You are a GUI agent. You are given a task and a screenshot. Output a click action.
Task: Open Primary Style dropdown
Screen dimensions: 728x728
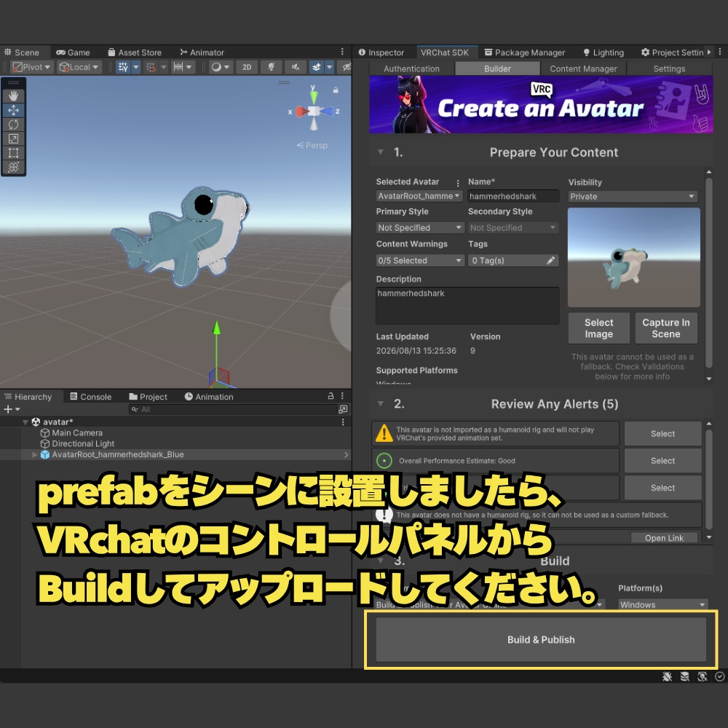420,227
